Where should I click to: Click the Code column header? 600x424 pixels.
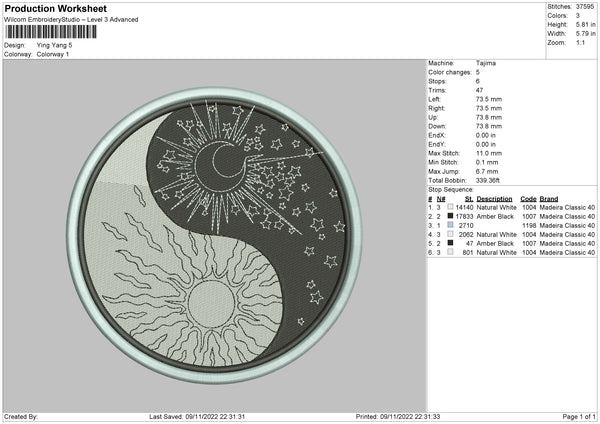tap(529, 198)
